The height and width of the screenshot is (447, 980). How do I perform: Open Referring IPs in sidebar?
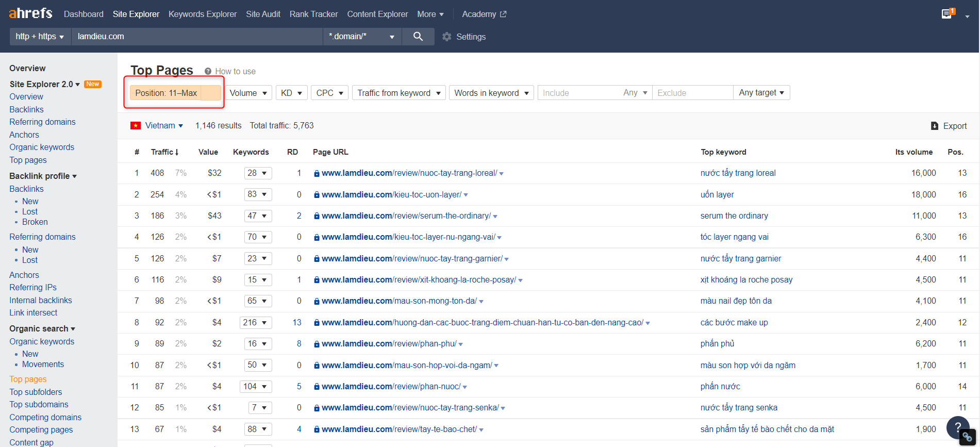(x=33, y=287)
